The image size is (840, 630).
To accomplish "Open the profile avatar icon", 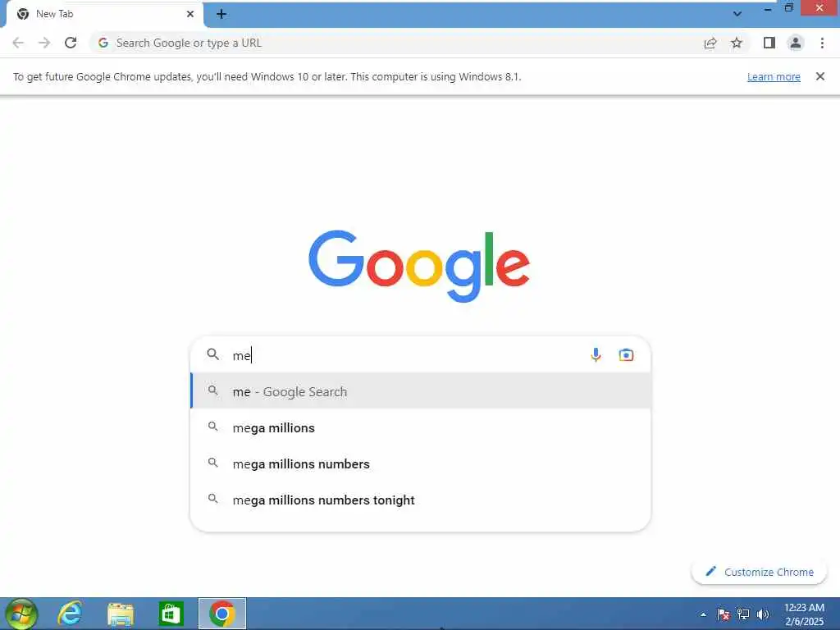I will pos(796,43).
